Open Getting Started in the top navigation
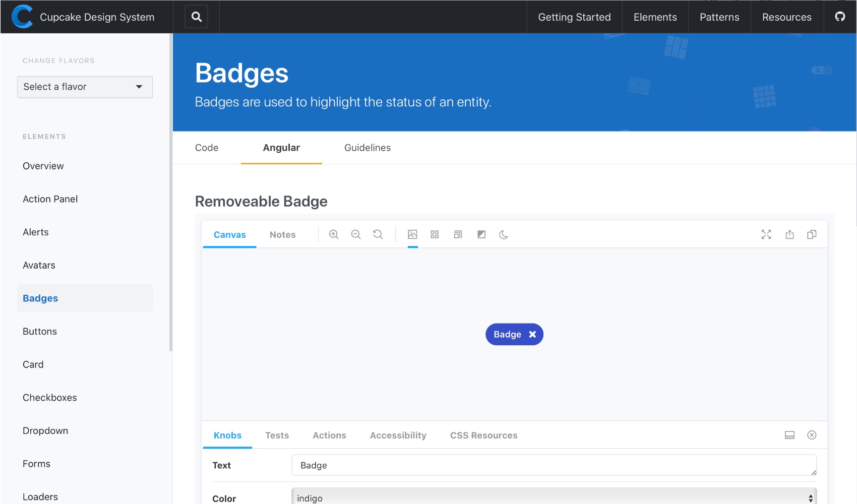857x504 pixels. click(x=574, y=17)
